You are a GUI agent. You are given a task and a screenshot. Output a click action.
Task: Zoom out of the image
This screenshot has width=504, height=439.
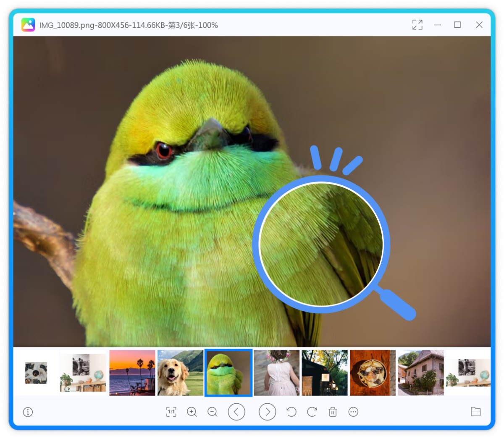[x=213, y=412]
